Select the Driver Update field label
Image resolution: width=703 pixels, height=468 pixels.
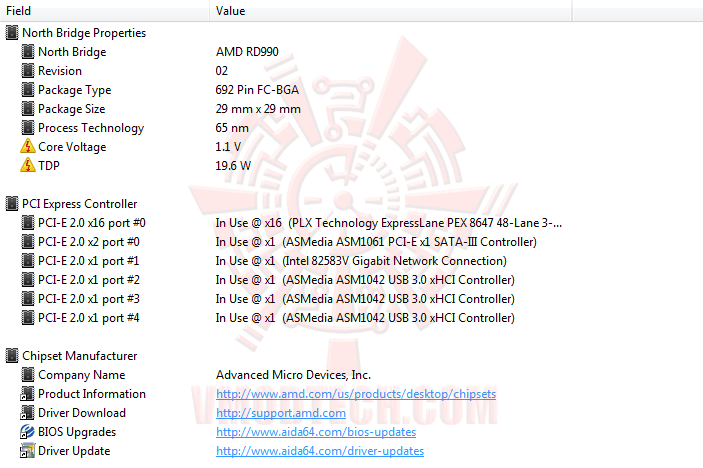[x=74, y=451]
